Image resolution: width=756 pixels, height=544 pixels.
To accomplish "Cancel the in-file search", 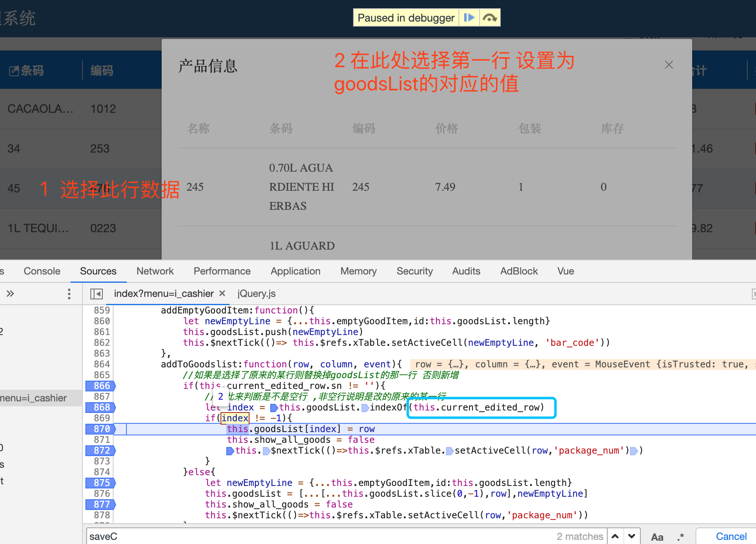I will (x=731, y=536).
